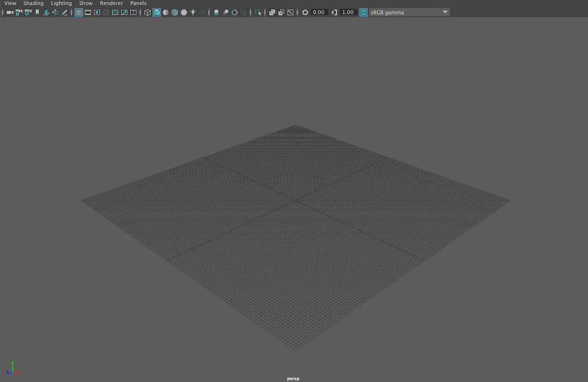Create an image plane
The width and height of the screenshot is (588, 382).
click(46, 12)
